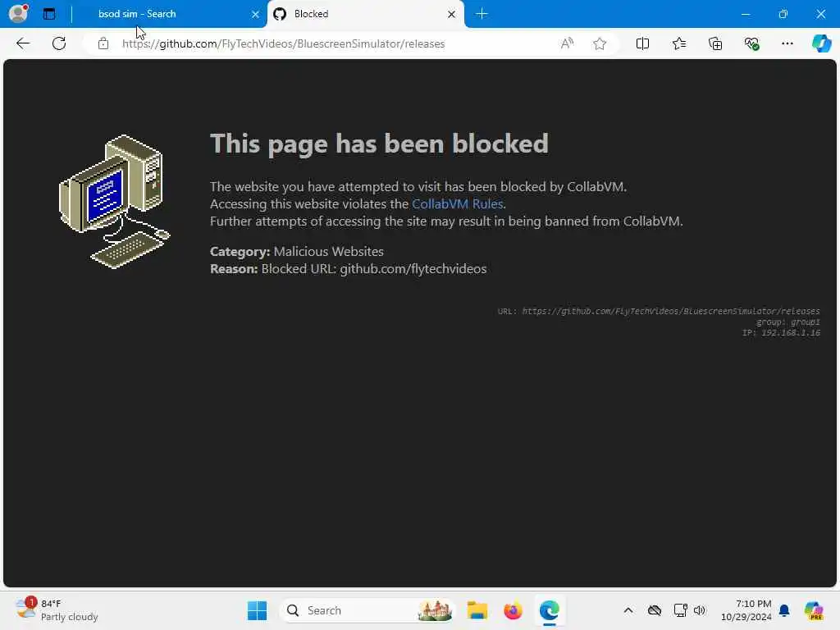The width and height of the screenshot is (840, 630).
Task: Open the Edge profile avatar icon
Action: tap(18, 13)
